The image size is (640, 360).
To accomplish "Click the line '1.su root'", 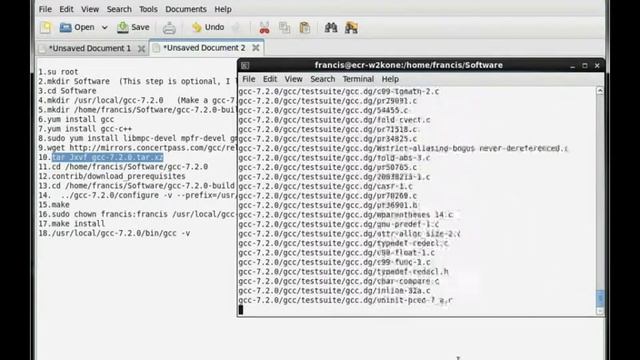I will 58,72.
